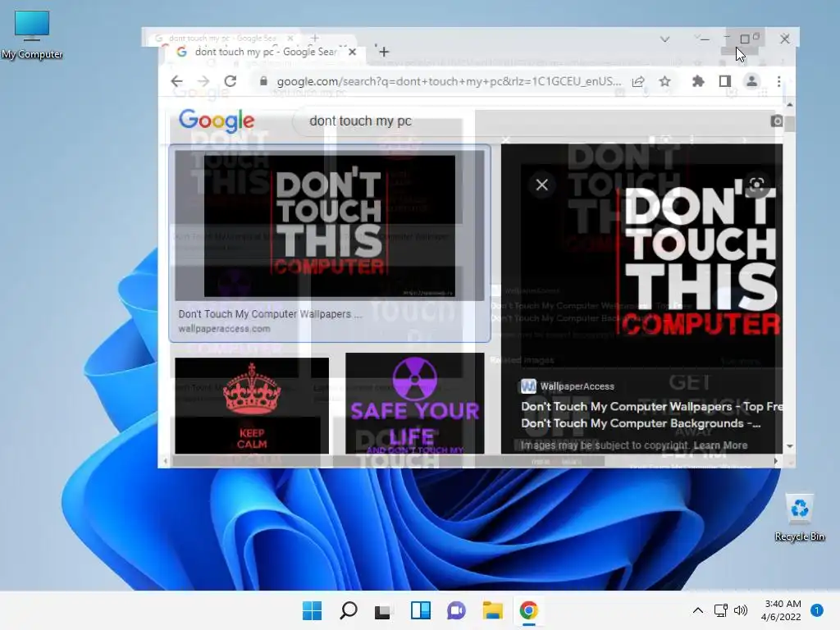
Task: Close the Chrome window
Action: pyautogui.click(x=785, y=39)
